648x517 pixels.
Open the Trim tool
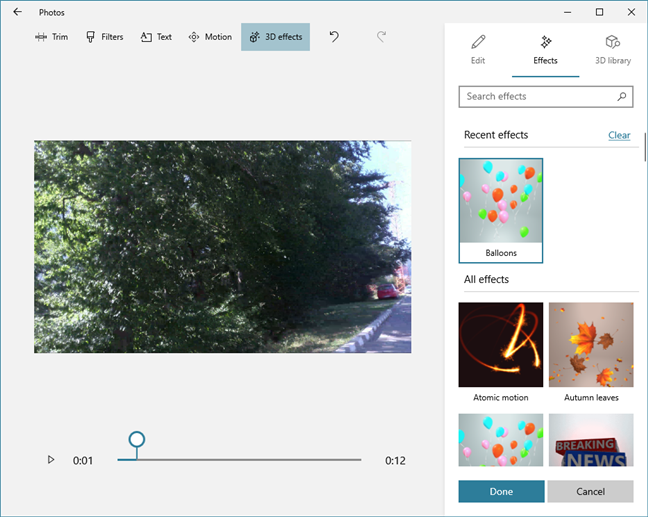[x=52, y=37]
